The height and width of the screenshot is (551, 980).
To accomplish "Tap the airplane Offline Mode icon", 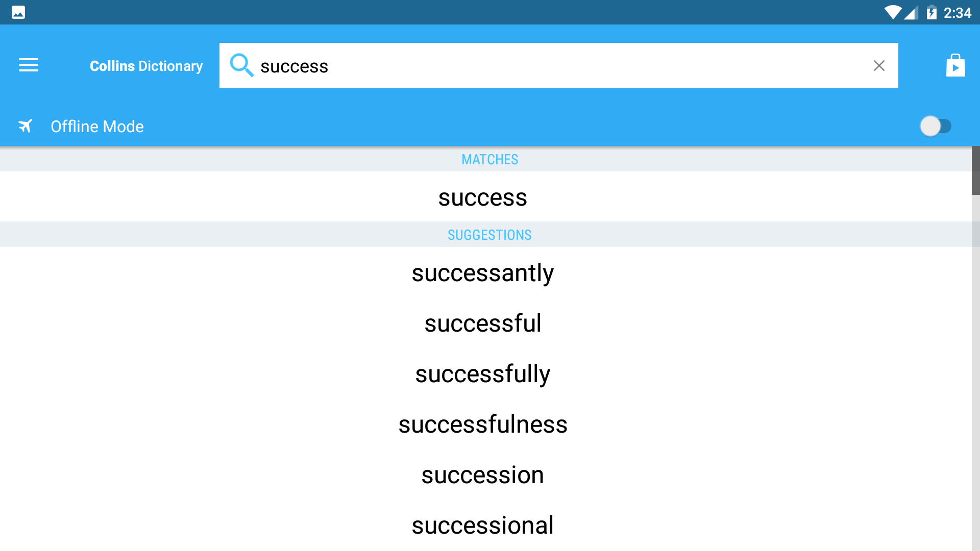I will [26, 126].
